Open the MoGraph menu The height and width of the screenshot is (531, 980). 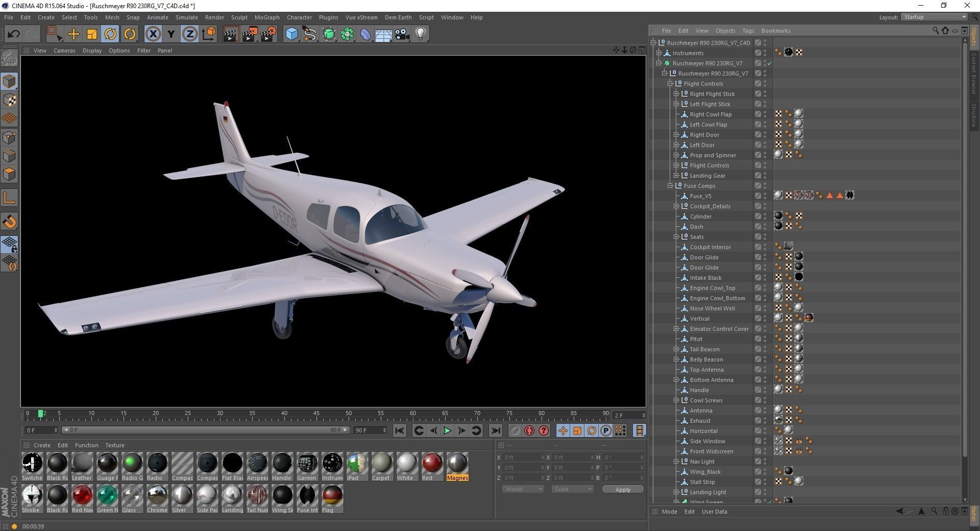pos(267,17)
